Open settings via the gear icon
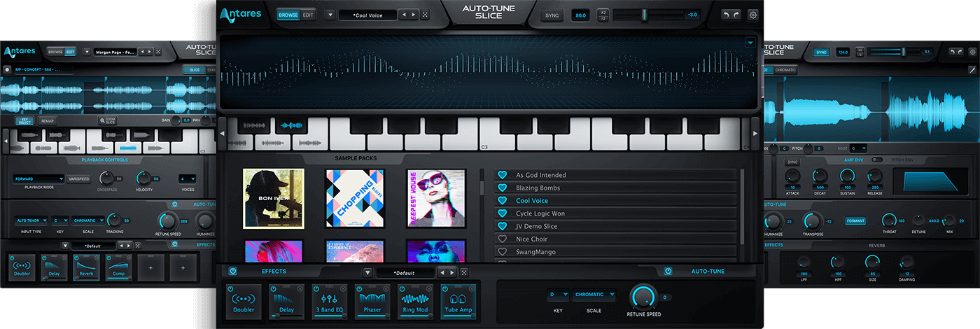Viewport: 980px width, 329px height. coord(753,15)
